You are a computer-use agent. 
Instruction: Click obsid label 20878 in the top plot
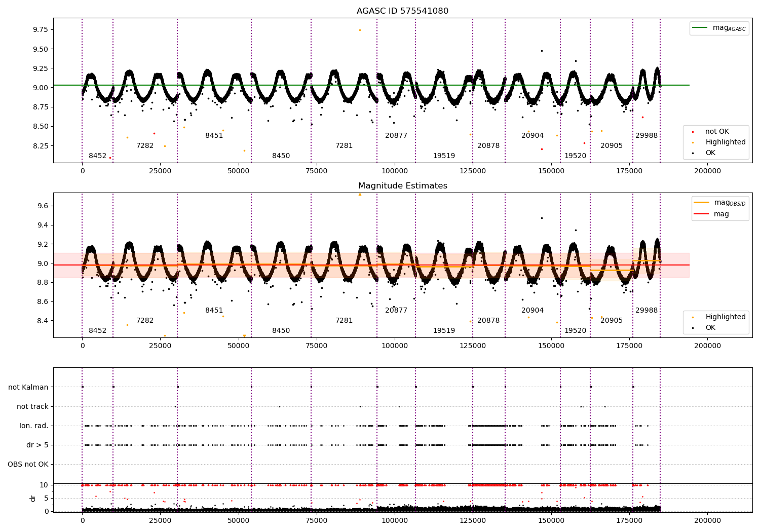pos(488,146)
